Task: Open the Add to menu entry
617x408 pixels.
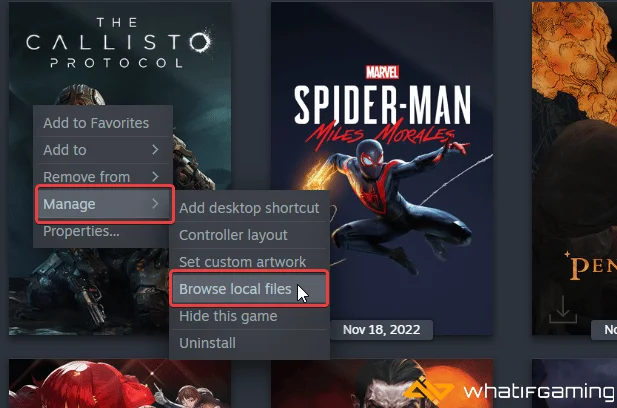Action: [x=103, y=150]
